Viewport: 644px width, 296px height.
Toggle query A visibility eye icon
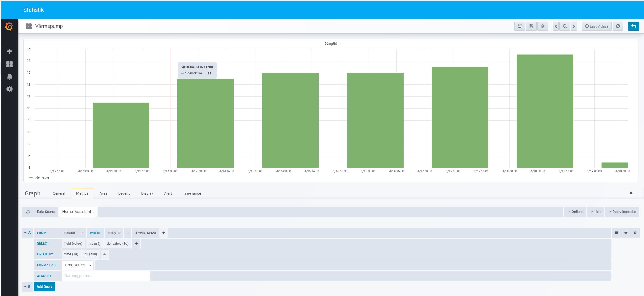pos(626,233)
